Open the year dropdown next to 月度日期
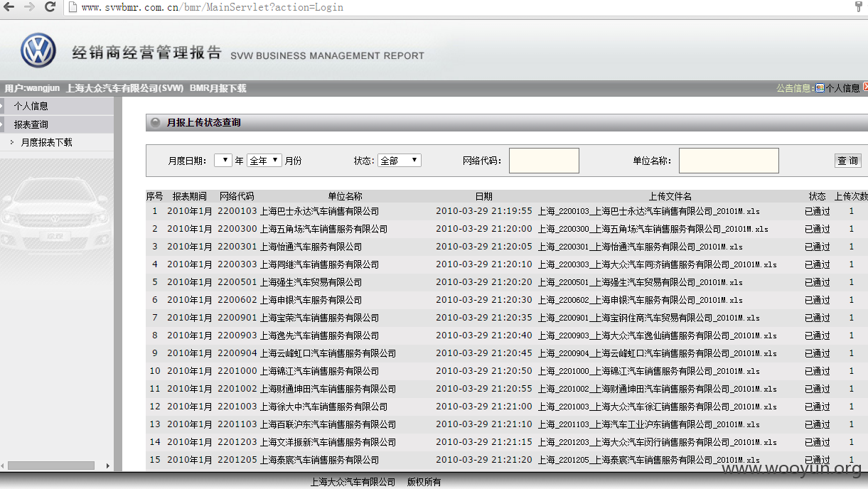The image size is (868, 489). (x=223, y=161)
